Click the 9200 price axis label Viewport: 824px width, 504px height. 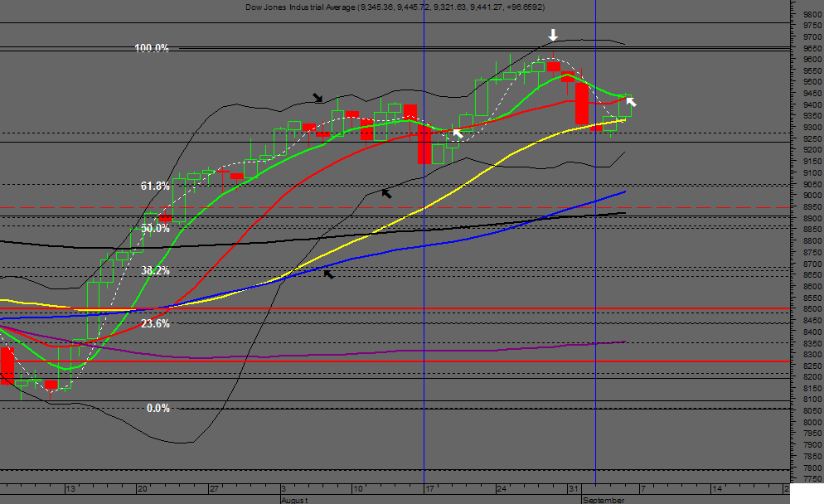coord(813,150)
